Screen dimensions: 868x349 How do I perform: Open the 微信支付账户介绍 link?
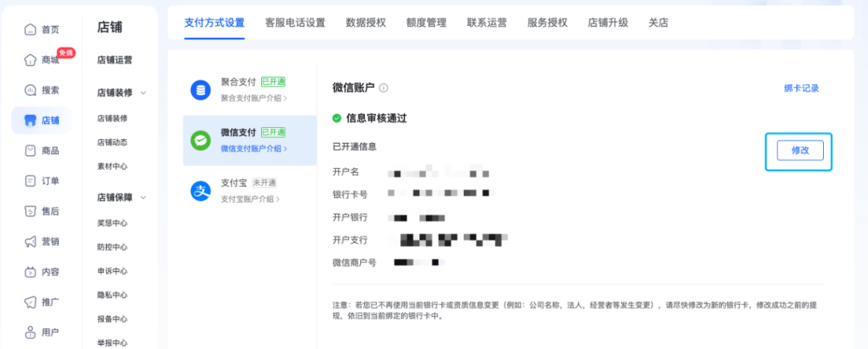(254, 149)
